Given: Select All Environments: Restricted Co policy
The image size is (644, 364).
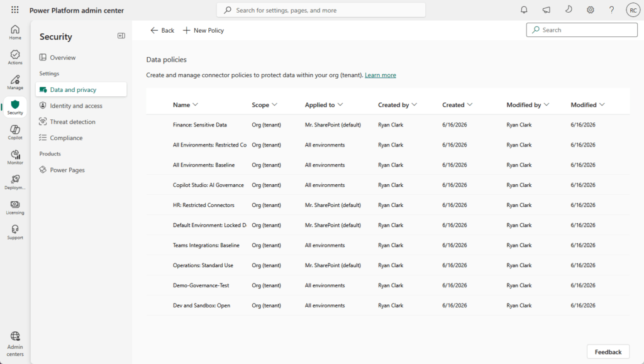Looking at the screenshot, I should (x=209, y=145).
